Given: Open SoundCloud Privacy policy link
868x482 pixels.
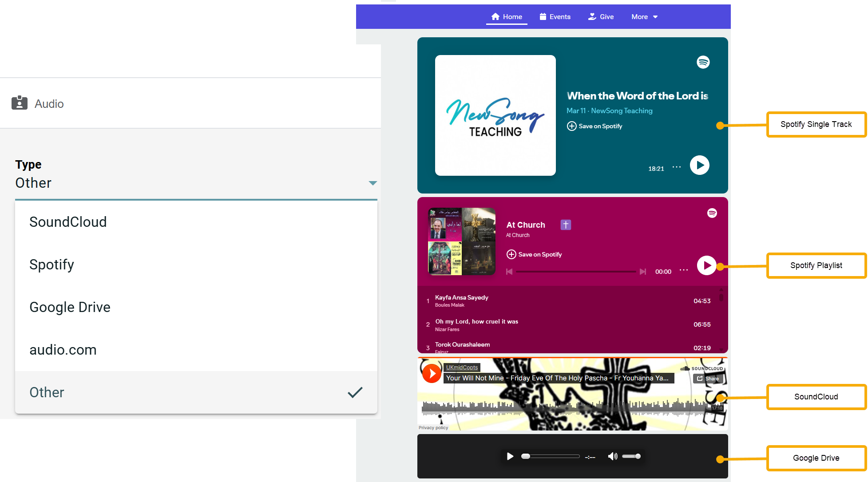Looking at the screenshot, I should [x=433, y=428].
